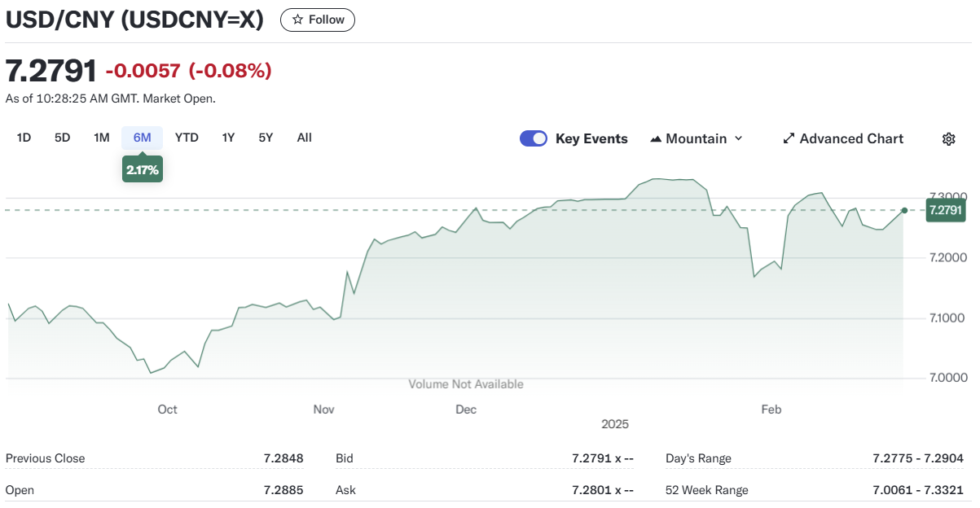Switch to the 5D time range
The height and width of the screenshot is (508, 980).
(x=63, y=138)
